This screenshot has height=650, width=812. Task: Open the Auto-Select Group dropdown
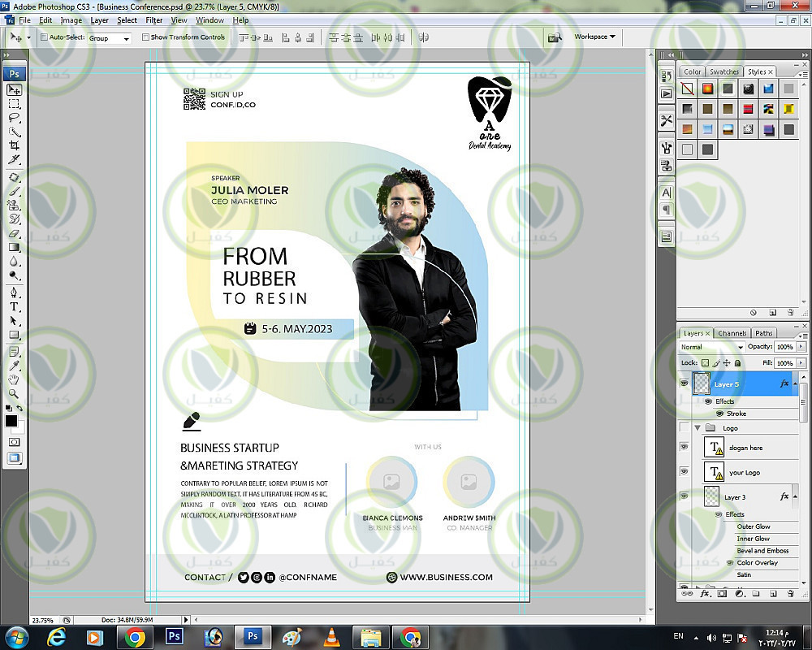pyautogui.click(x=110, y=38)
